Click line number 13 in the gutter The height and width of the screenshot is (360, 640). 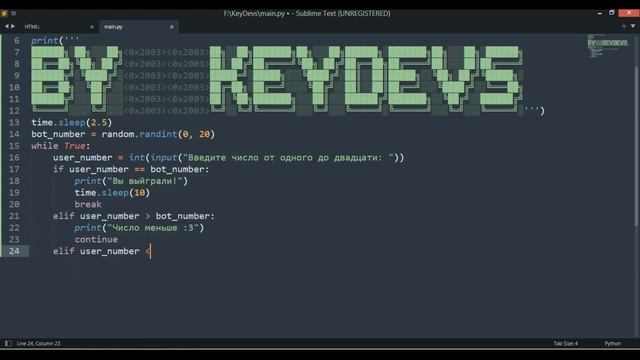coord(14,122)
